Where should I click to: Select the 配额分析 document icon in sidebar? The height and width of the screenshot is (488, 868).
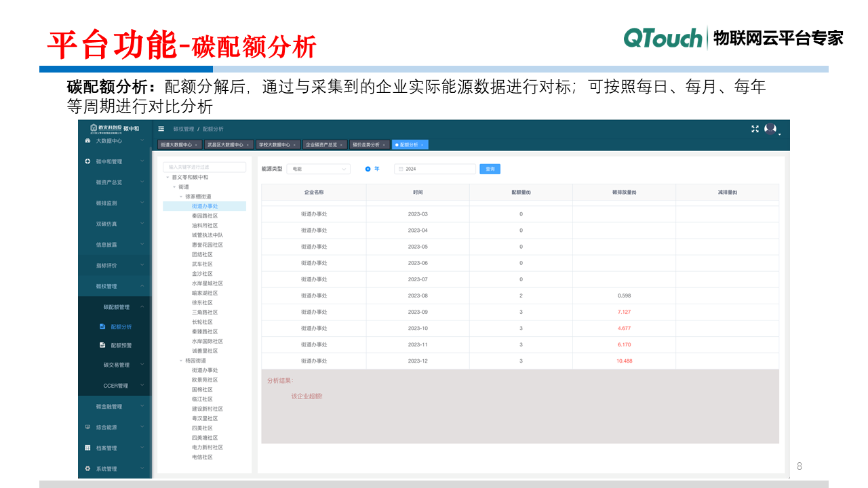pos(103,326)
